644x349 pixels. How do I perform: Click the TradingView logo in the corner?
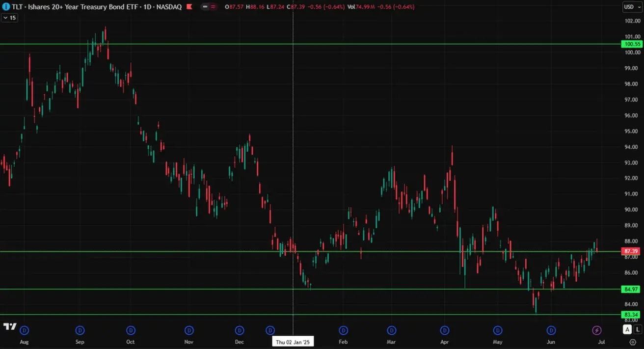point(9,326)
